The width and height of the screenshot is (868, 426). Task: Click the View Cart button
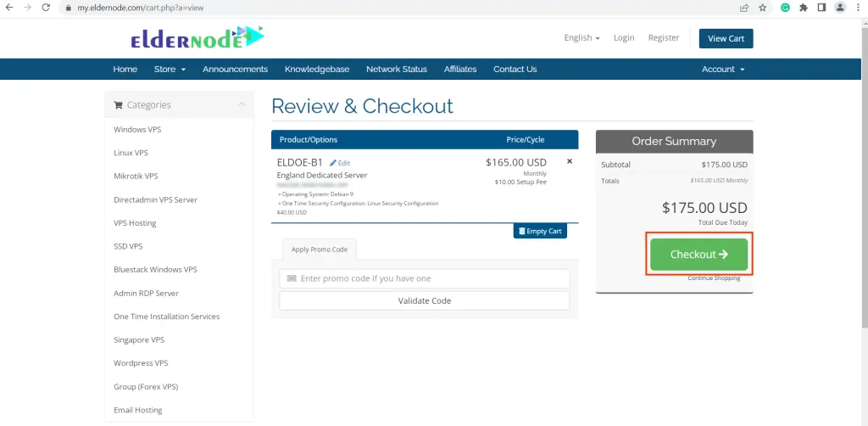726,39
